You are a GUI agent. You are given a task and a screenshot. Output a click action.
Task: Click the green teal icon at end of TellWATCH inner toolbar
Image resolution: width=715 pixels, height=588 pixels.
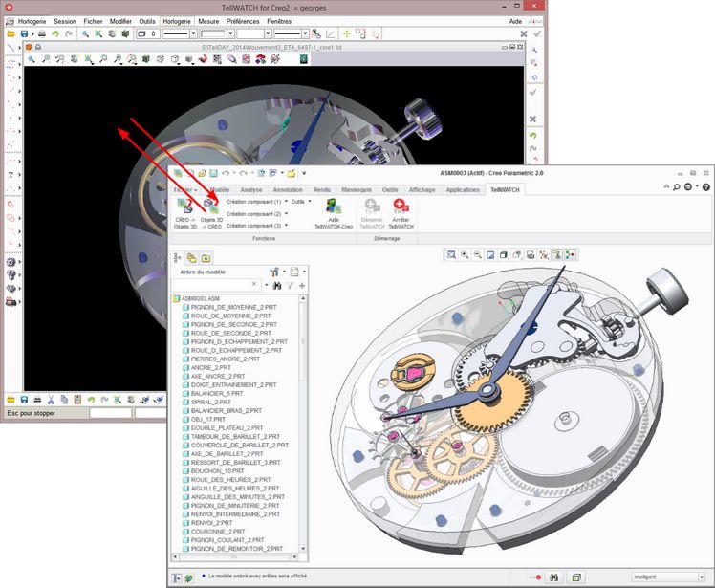[304, 59]
